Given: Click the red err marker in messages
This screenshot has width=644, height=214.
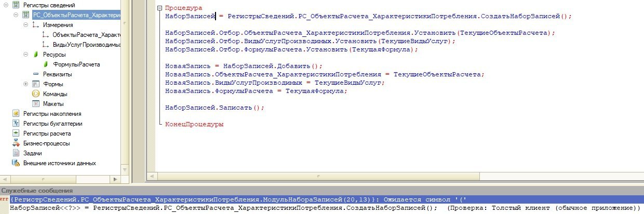Looking at the screenshot, I should (x=4, y=199).
